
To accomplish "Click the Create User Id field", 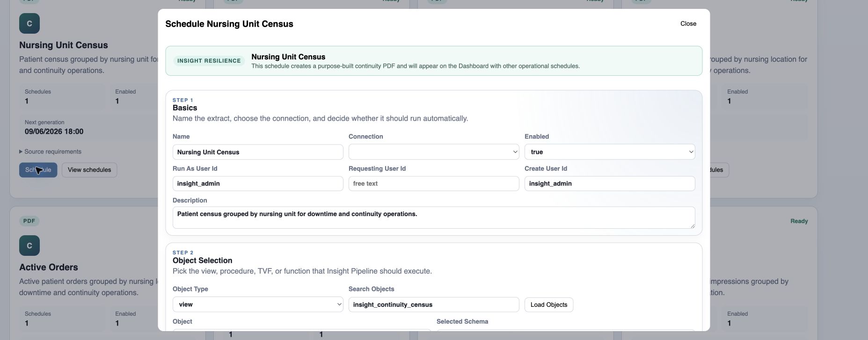I will pyautogui.click(x=610, y=184).
